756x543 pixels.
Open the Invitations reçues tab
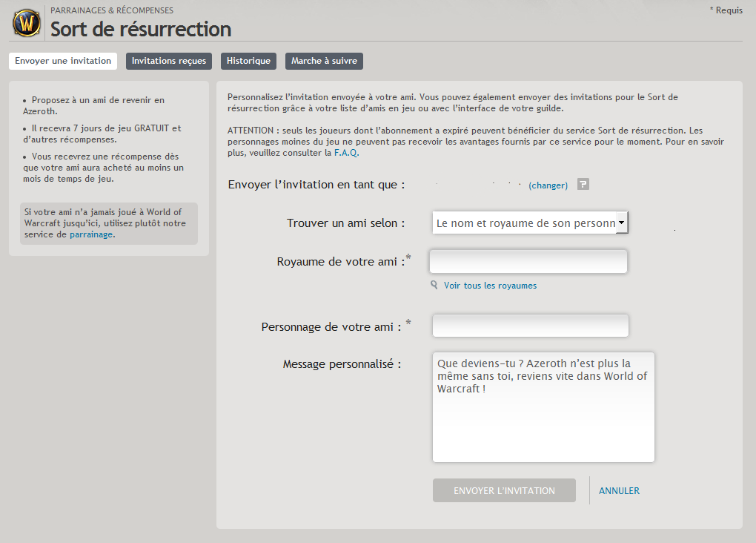coord(169,61)
